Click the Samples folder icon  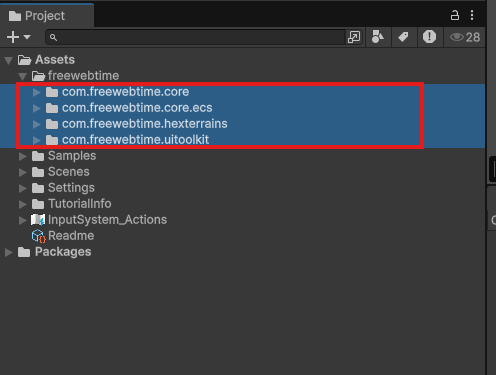(38, 156)
